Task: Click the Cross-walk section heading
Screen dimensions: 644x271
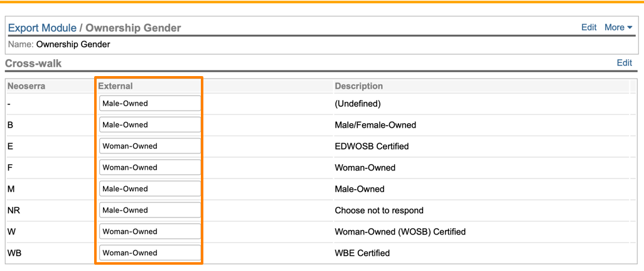Action: point(33,64)
